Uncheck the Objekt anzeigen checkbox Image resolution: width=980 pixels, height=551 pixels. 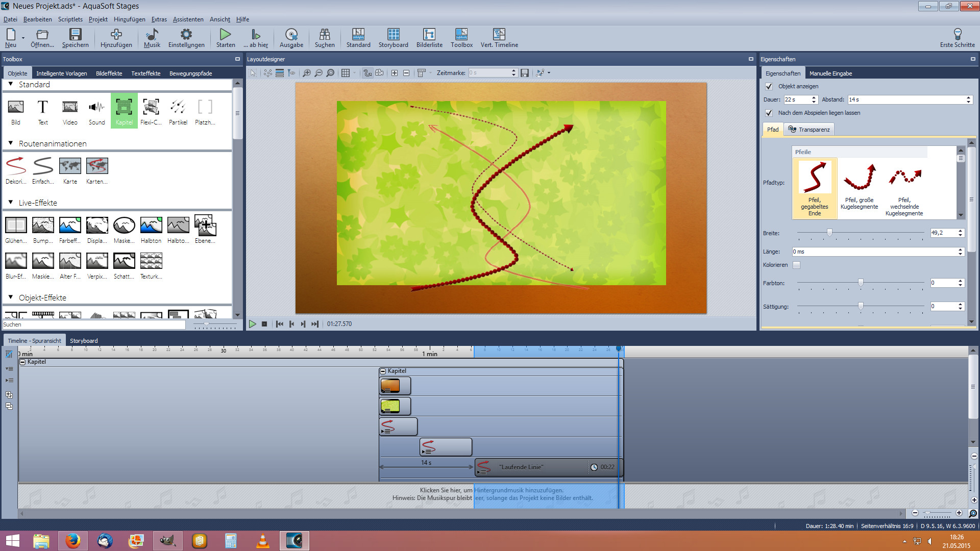pyautogui.click(x=769, y=86)
